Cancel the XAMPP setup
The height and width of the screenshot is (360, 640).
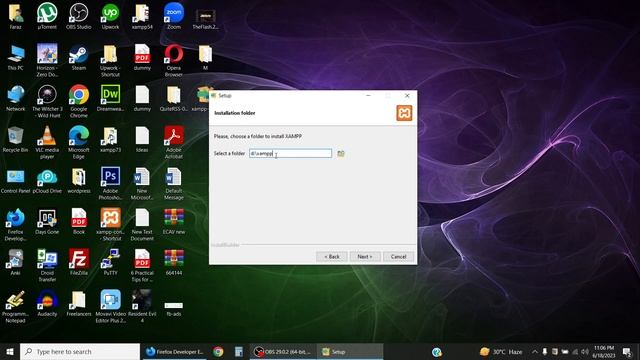(398, 257)
